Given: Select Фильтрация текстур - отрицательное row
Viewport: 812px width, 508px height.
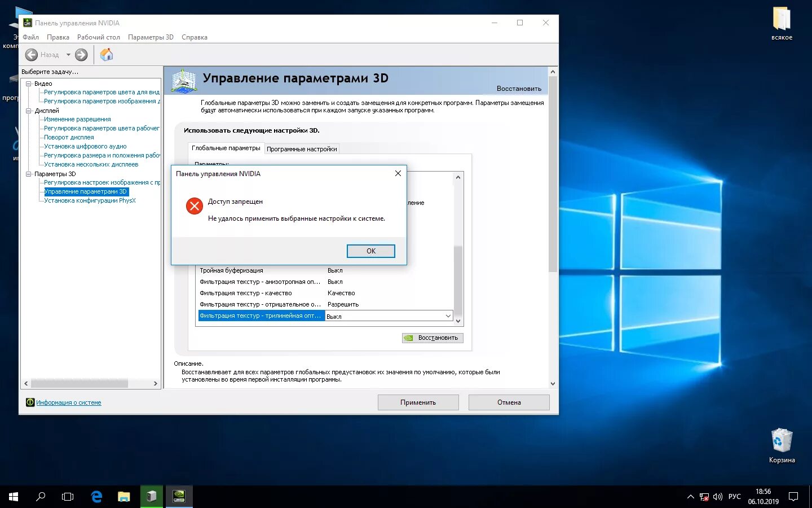Looking at the screenshot, I should (325, 304).
